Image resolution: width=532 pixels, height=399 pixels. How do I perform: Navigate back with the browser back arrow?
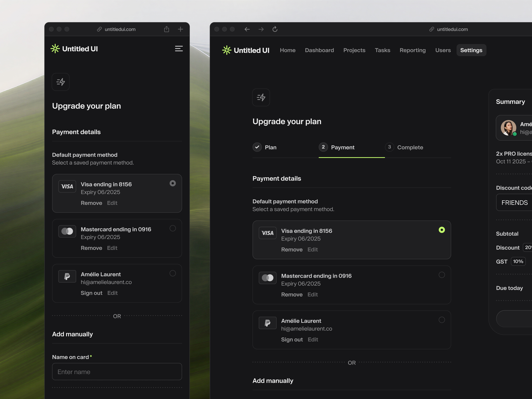247,29
